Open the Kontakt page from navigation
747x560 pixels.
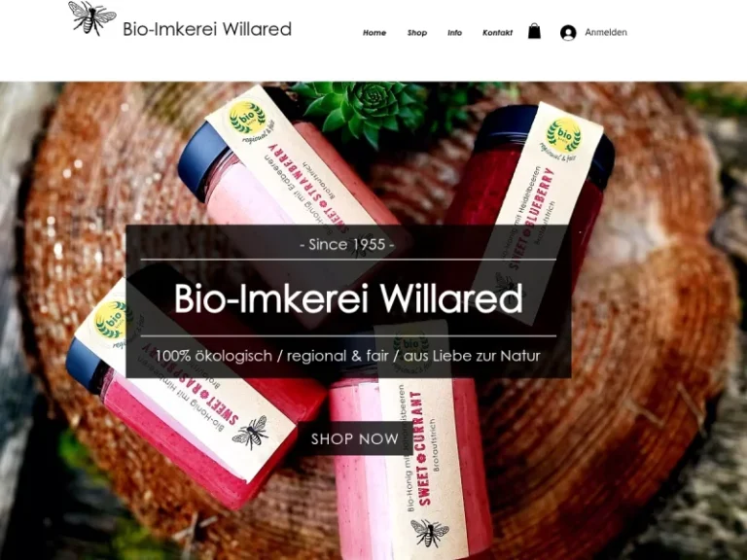click(497, 33)
